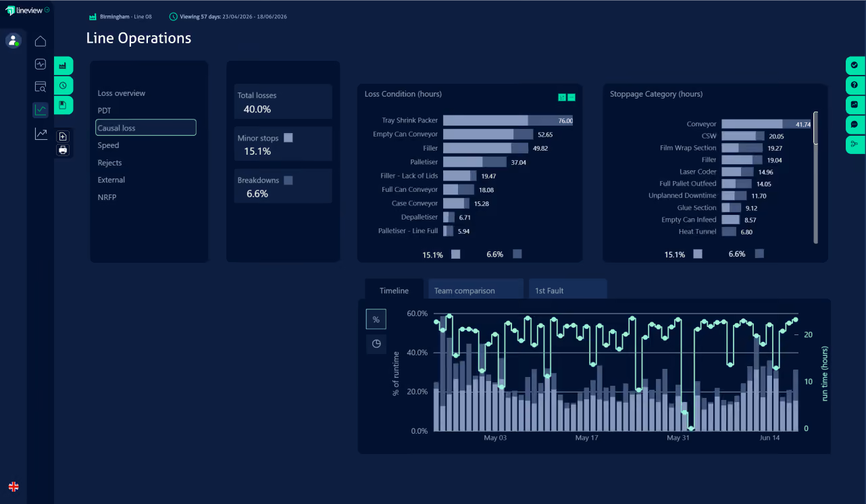Click the Palletiser bar in Loss Condition
The image size is (866, 504).
475,162
